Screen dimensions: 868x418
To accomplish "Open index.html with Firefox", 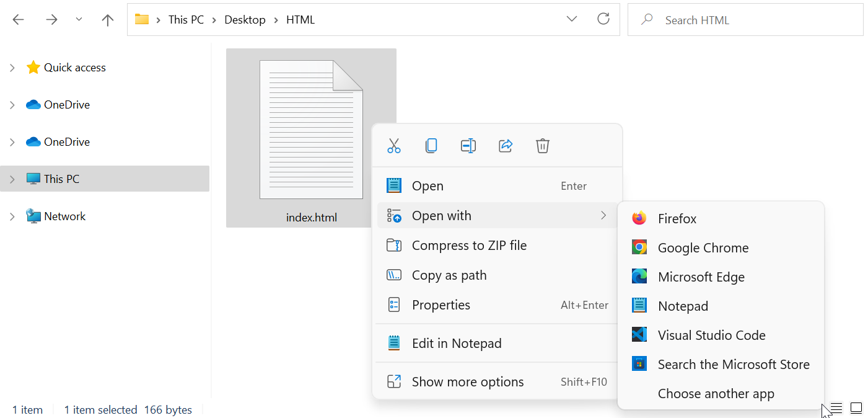I will click(x=677, y=219).
